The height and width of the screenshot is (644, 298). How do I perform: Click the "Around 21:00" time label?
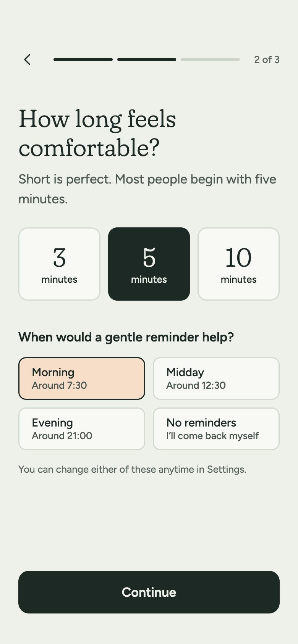[62, 436]
